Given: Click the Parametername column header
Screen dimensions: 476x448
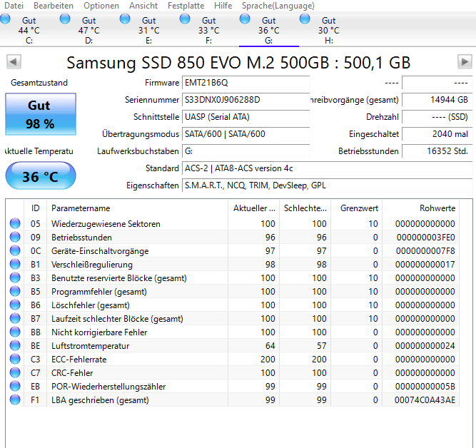Looking at the screenshot, I should (x=137, y=208).
